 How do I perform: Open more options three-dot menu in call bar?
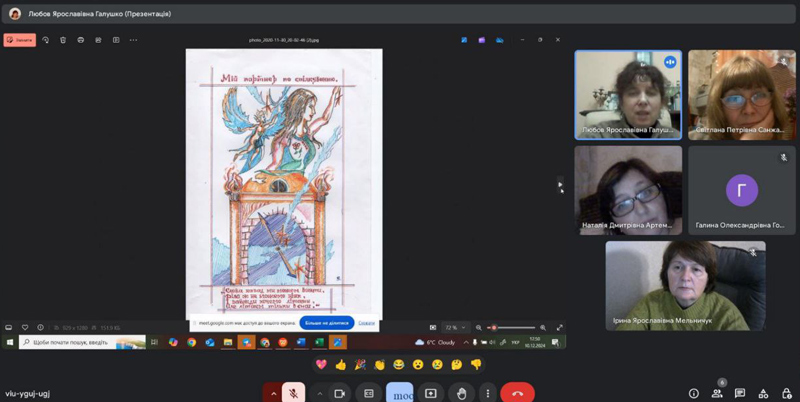click(x=487, y=393)
